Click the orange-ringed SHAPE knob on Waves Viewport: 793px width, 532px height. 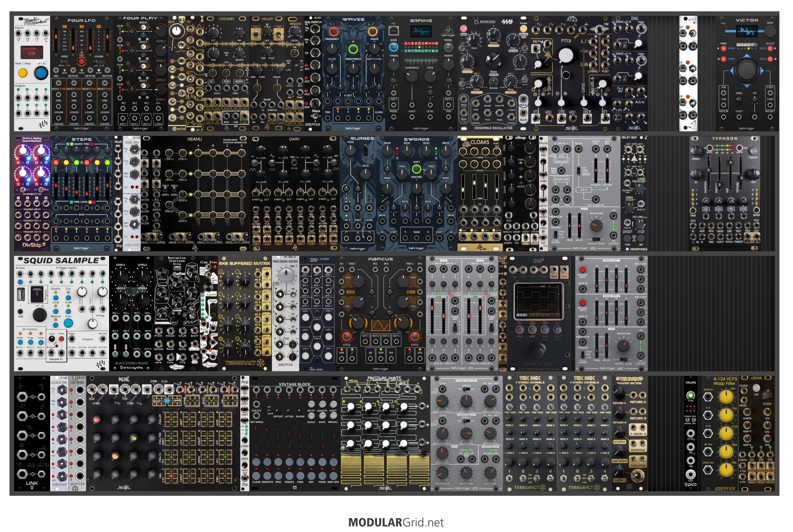click(x=373, y=31)
